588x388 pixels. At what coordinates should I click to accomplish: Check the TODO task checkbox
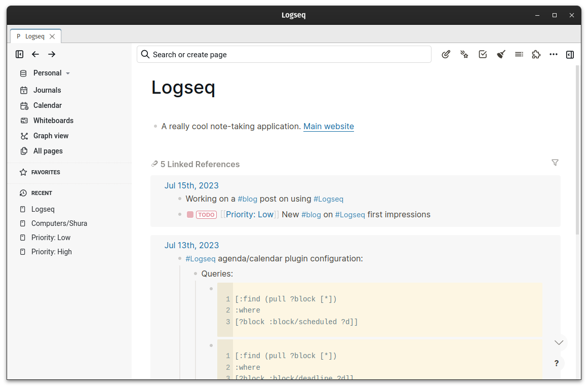[190, 215]
